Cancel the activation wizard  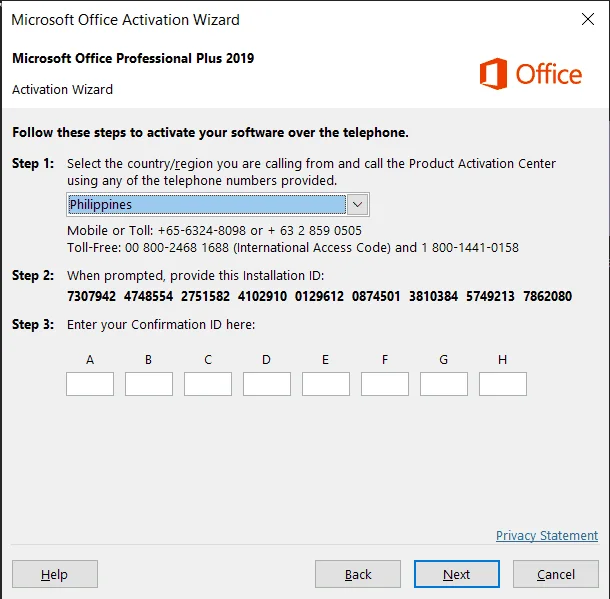tap(556, 574)
